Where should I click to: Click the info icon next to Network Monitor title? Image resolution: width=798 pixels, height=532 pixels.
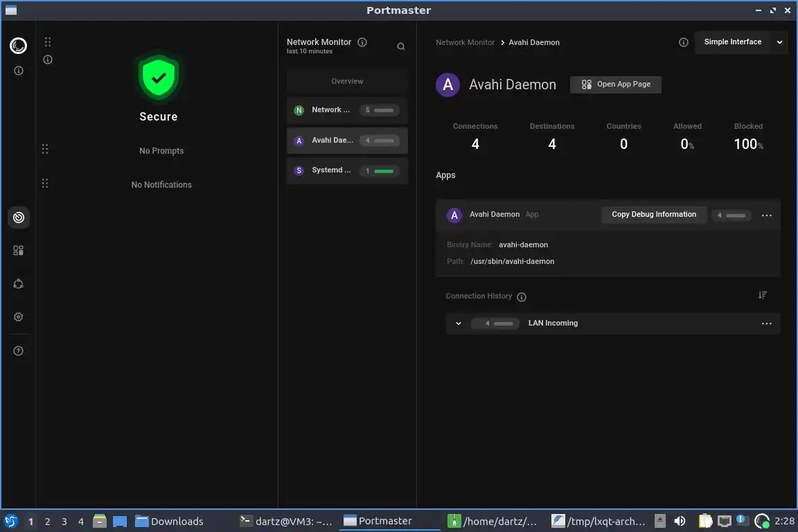pos(362,42)
